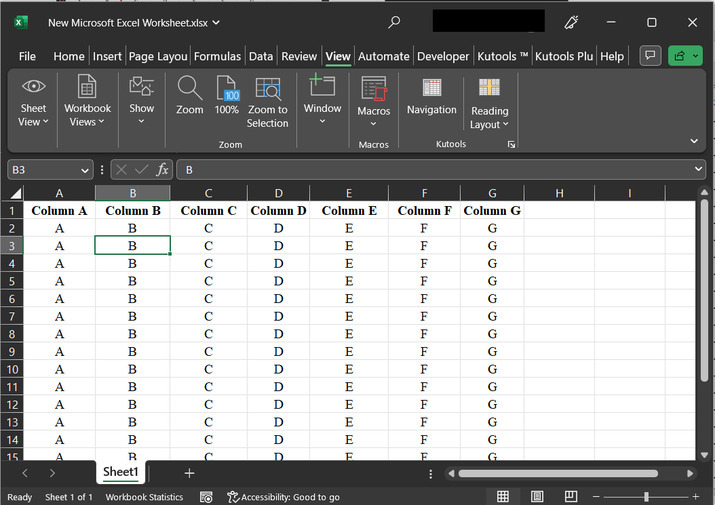Select column H header
This screenshot has width=715, height=505.
pyautogui.click(x=559, y=193)
